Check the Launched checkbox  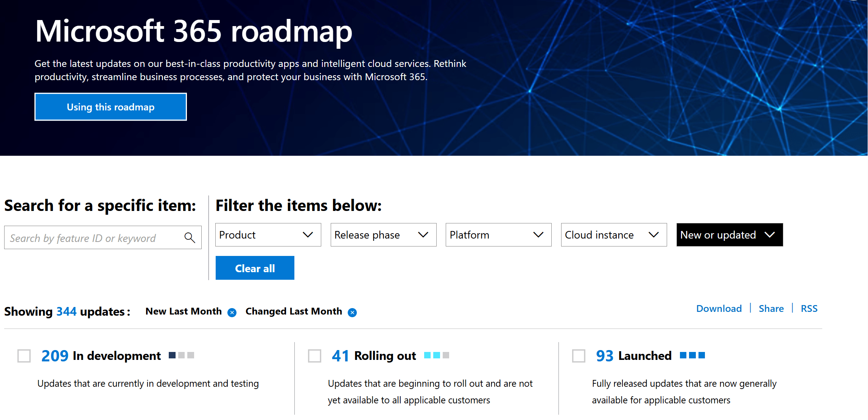579,356
